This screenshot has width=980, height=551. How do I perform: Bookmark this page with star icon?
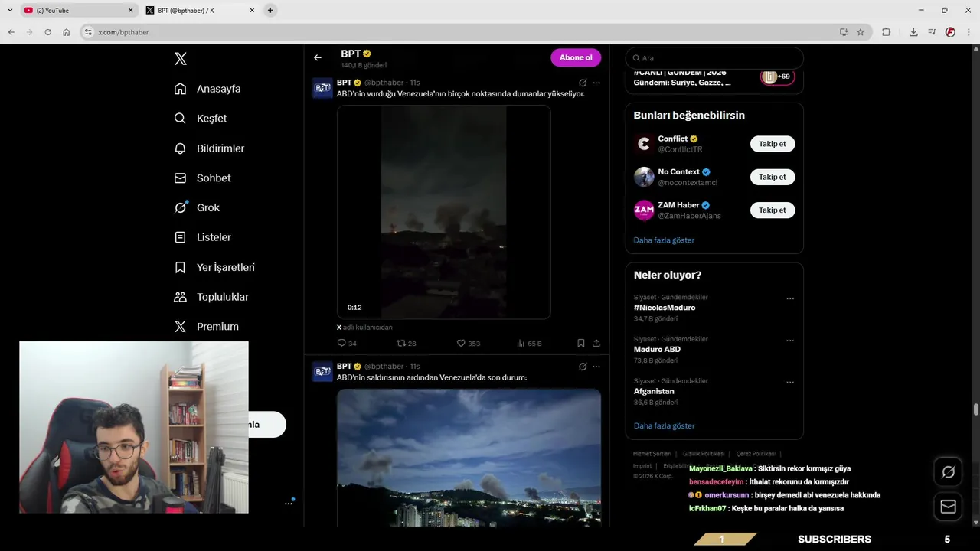[861, 32]
